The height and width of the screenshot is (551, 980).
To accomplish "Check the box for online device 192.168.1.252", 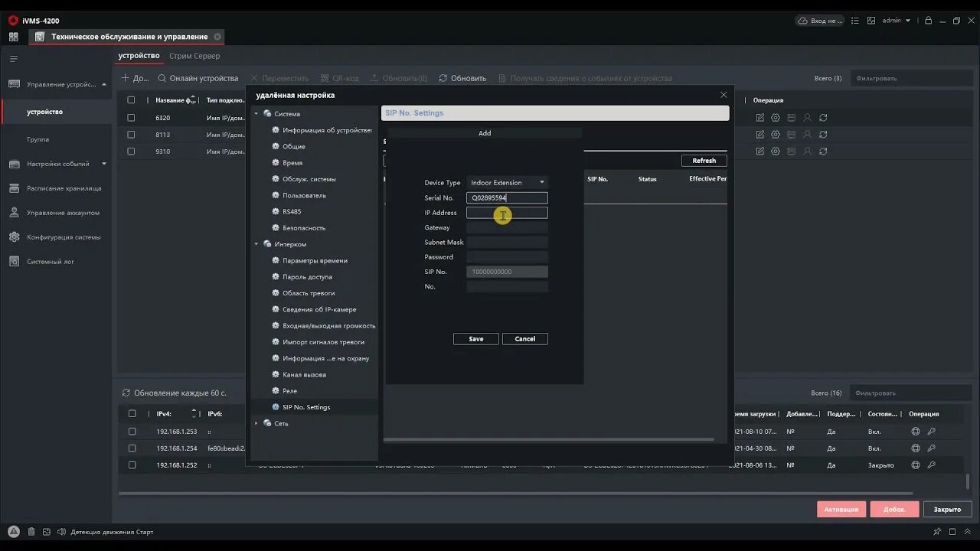I will pyautogui.click(x=132, y=465).
